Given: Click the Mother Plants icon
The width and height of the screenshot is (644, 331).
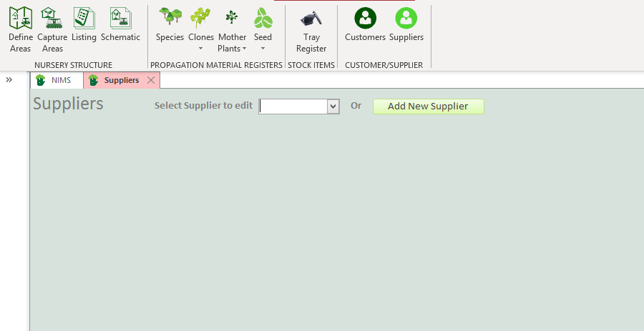Looking at the screenshot, I should pos(232,24).
